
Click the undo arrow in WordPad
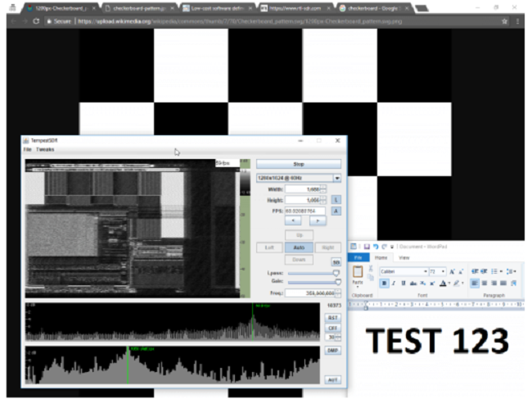click(376, 245)
